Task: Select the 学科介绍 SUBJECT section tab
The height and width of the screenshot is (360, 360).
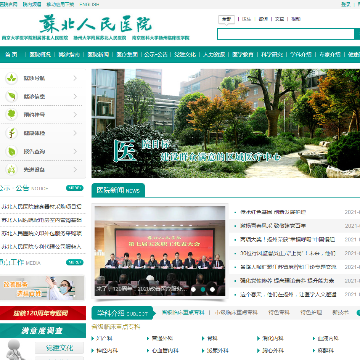Action: point(122,313)
